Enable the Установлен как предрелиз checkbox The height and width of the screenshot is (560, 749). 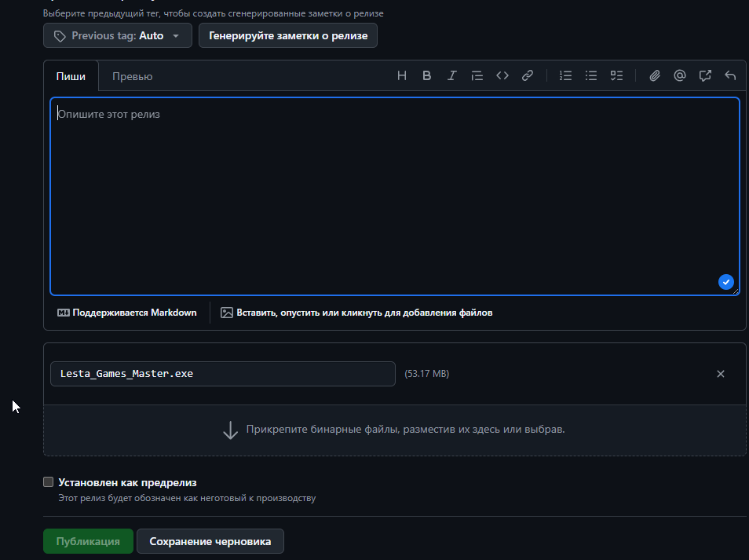pos(48,482)
